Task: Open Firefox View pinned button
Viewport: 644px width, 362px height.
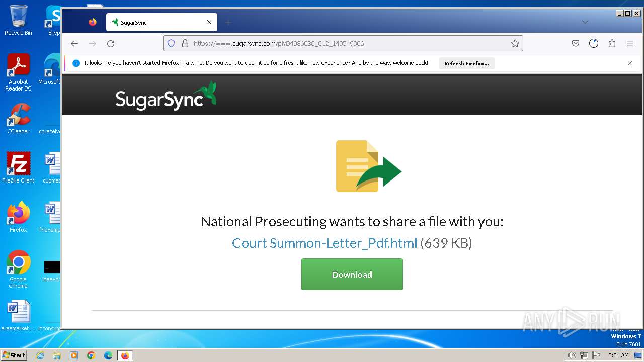Action: (x=93, y=22)
